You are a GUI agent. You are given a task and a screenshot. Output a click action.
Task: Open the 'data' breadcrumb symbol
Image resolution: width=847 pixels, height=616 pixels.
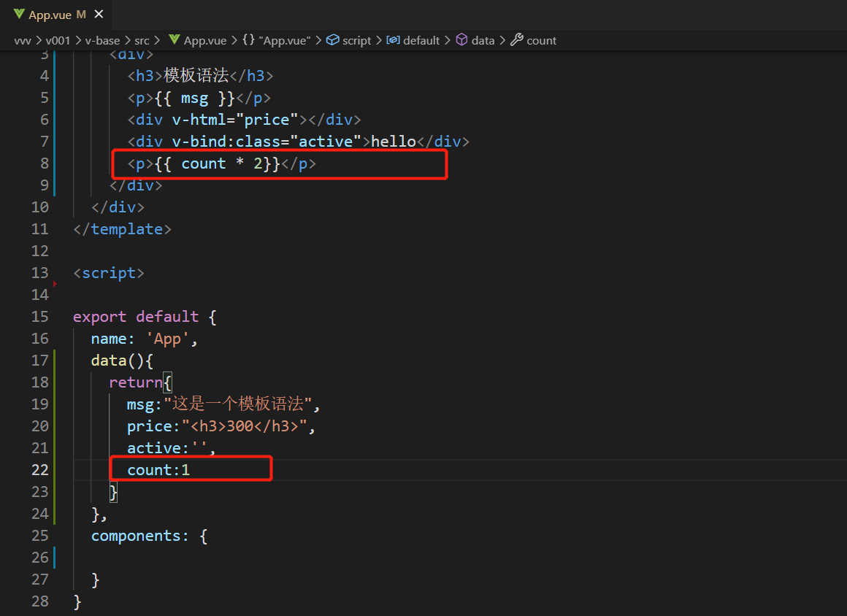pos(483,40)
